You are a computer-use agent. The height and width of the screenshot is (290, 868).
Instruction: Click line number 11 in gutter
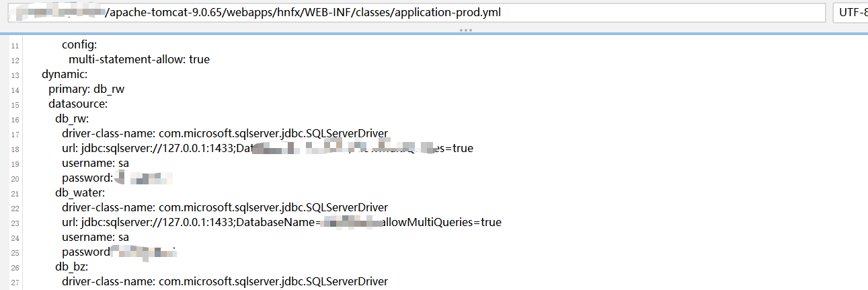(x=15, y=45)
